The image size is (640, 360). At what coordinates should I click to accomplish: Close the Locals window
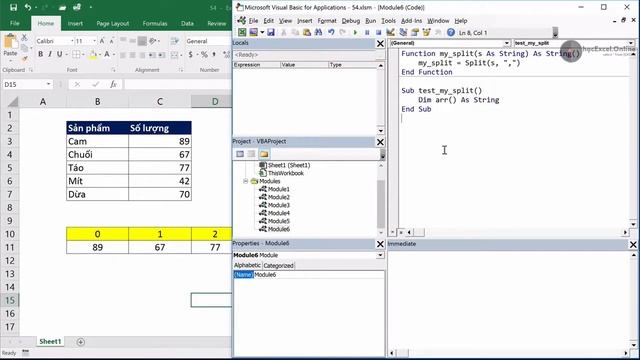pos(380,43)
